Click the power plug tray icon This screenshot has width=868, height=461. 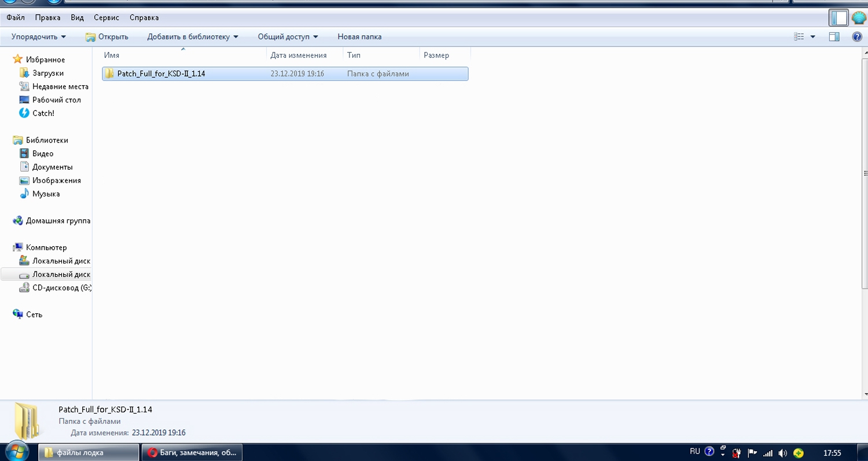click(x=737, y=453)
